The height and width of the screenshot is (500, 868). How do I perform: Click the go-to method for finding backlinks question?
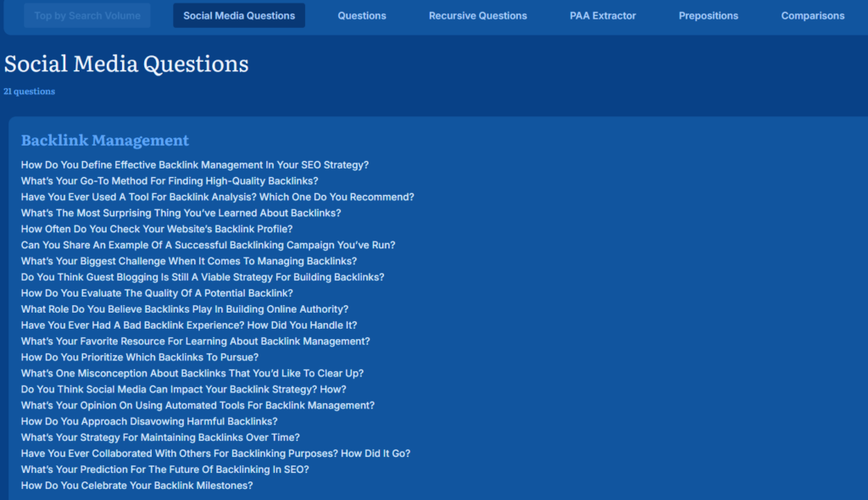[170, 181]
